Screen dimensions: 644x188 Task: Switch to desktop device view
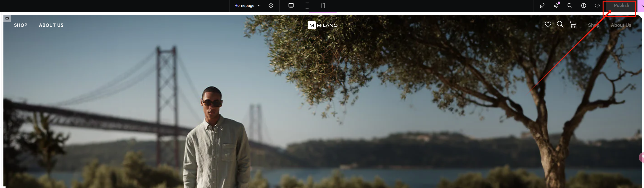pos(291,6)
